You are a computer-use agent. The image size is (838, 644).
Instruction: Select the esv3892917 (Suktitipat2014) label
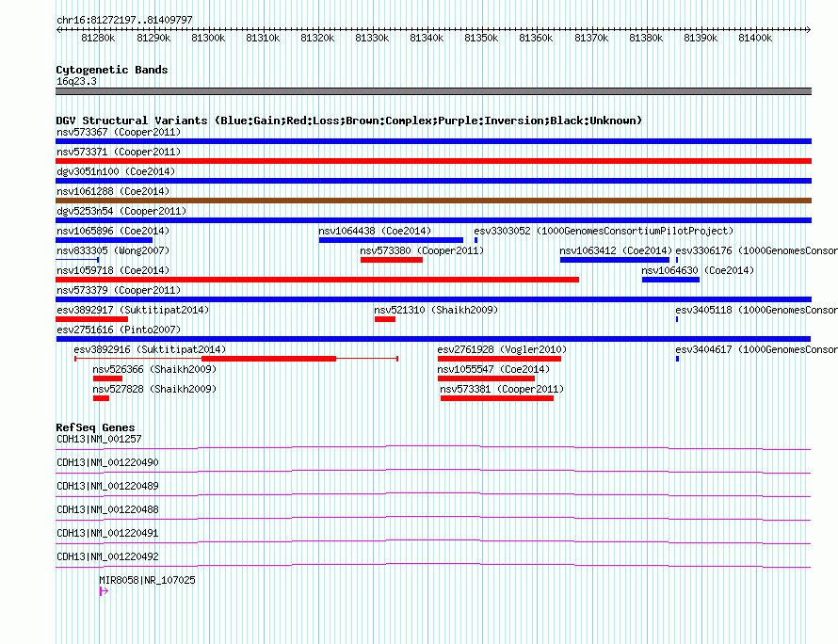coord(133,310)
